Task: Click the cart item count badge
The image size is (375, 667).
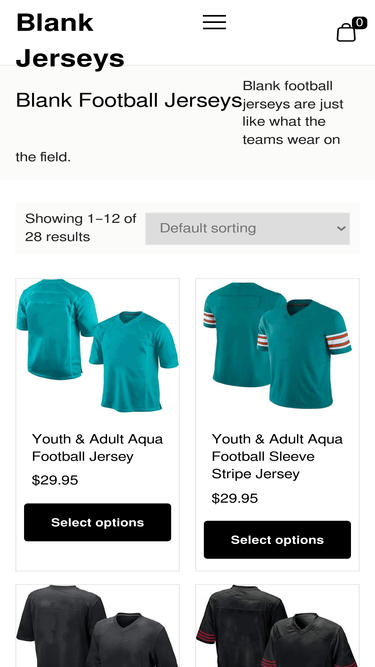Action: click(359, 23)
